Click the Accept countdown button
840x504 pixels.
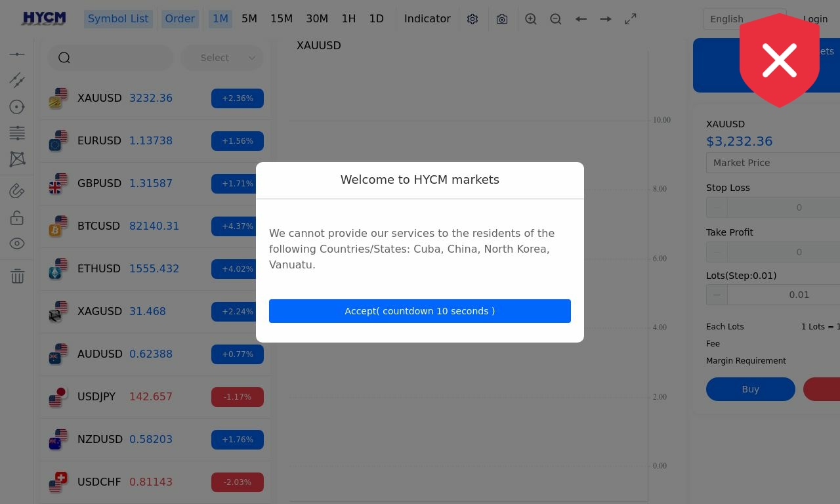point(420,311)
